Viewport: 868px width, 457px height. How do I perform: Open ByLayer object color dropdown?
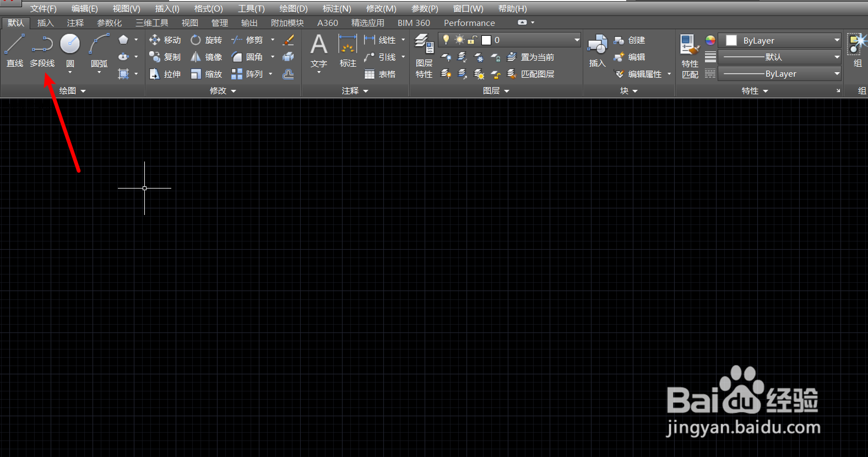coord(837,40)
